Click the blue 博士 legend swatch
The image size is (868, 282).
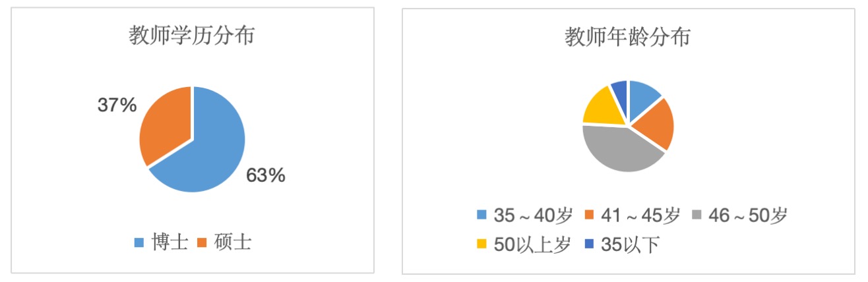pyautogui.click(x=139, y=243)
